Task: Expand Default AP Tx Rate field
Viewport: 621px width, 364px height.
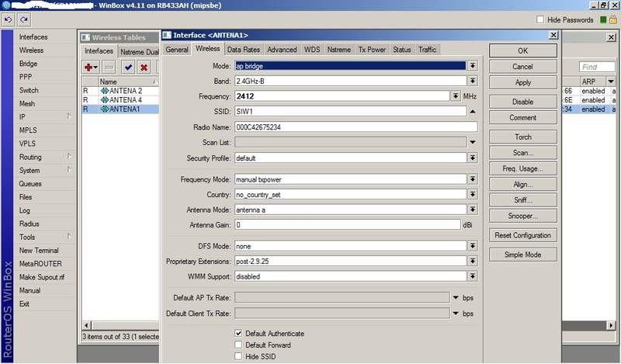Action: click(x=456, y=297)
